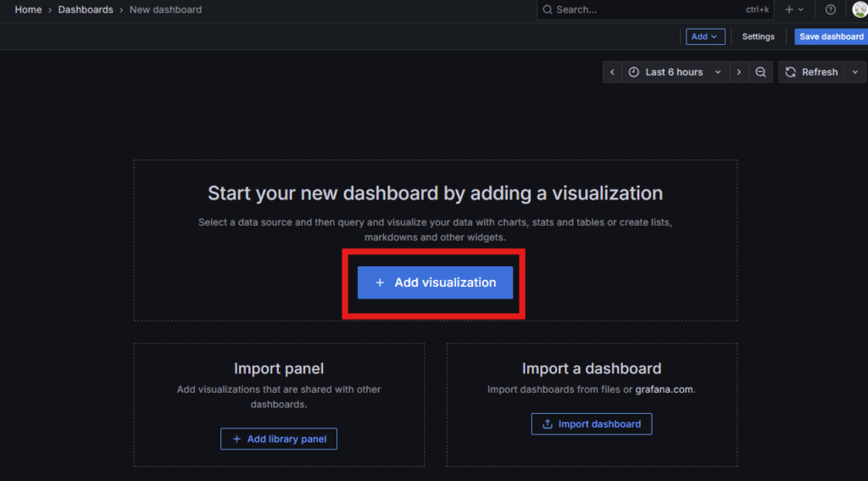Open the Last 6 hours time picker
Image resolution: width=868 pixels, height=481 pixels.
pyautogui.click(x=675, y=72)
